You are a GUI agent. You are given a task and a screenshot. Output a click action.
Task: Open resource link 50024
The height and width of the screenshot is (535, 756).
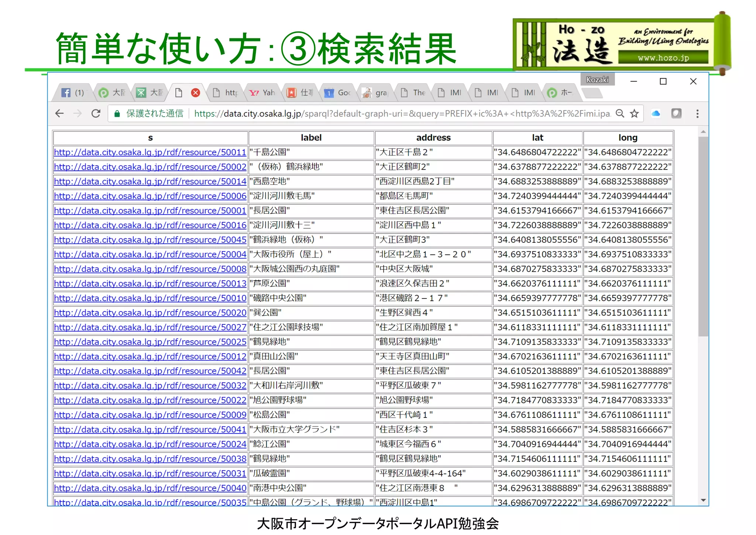tap(150, 444)
